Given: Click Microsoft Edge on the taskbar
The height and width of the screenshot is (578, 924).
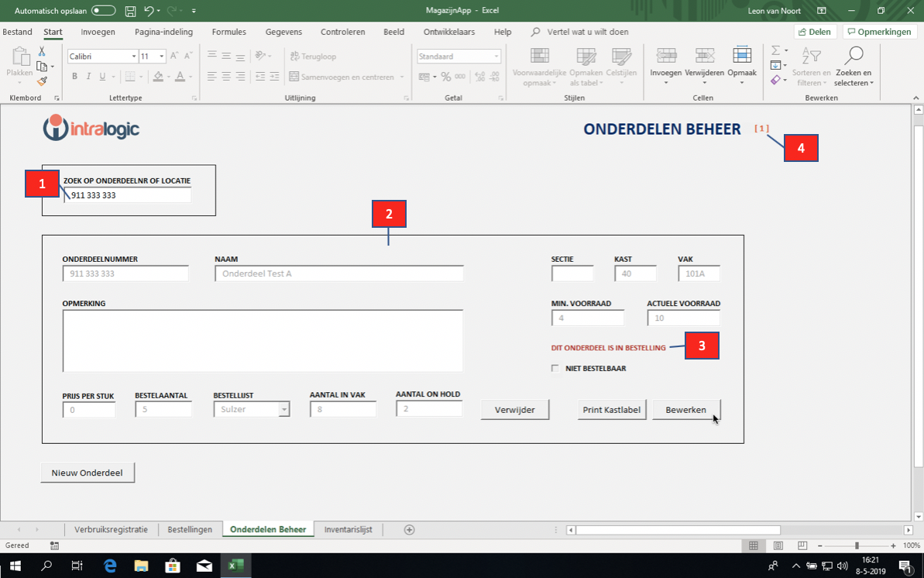Looking at the screenshot, I should coord(110,566).
